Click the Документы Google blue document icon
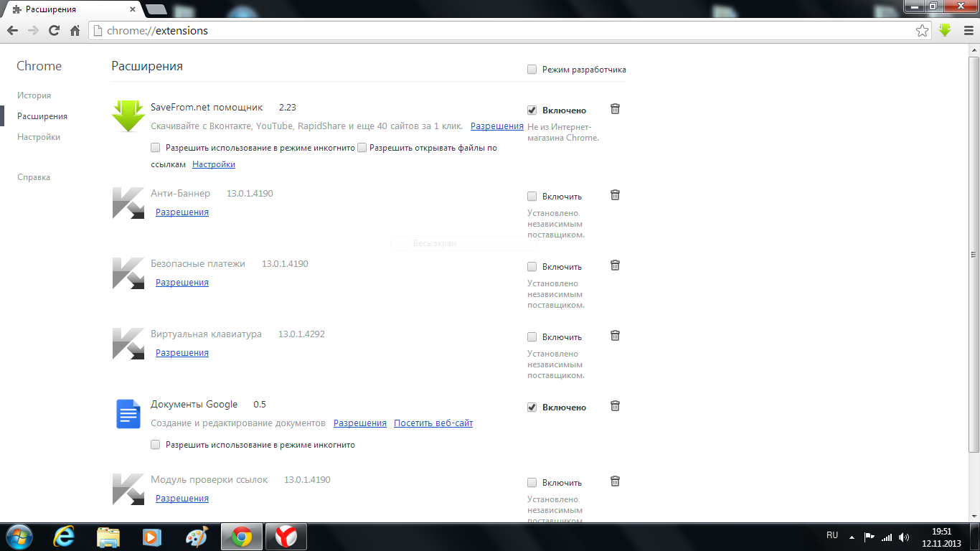980x551 pixels. [x=128, y=414]
